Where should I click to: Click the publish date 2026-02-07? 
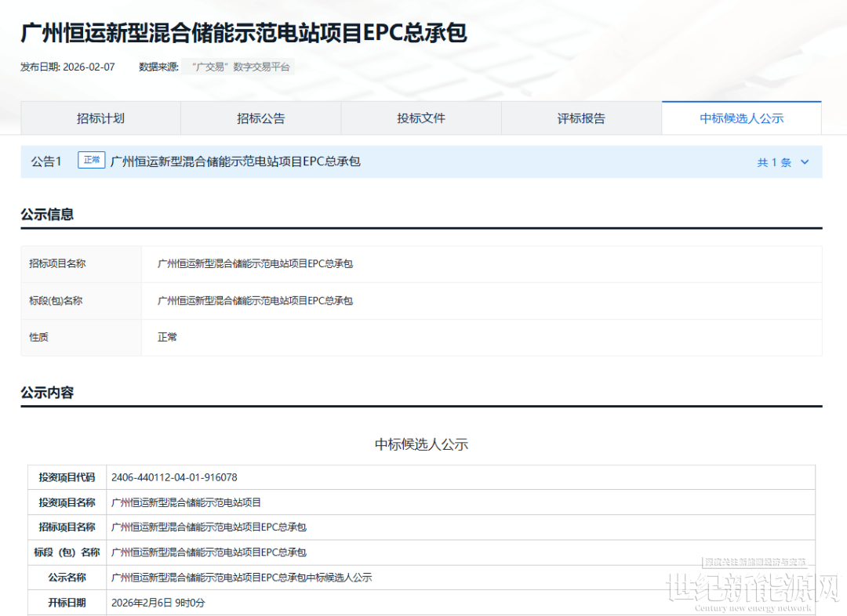tap(89, 67)
